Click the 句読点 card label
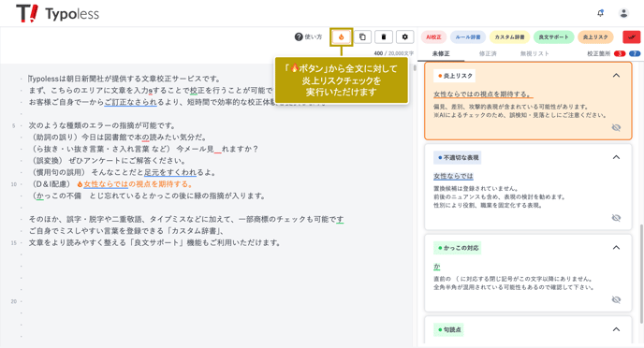 coord(448,329)
